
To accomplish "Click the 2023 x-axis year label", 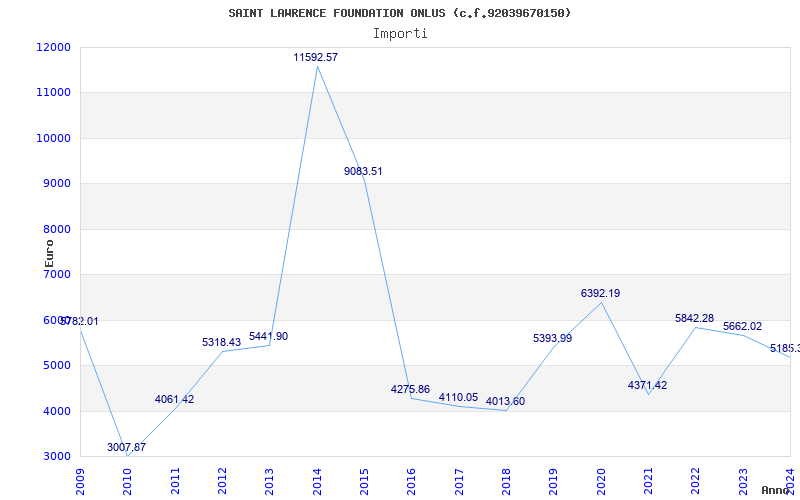I will [743, 482].
